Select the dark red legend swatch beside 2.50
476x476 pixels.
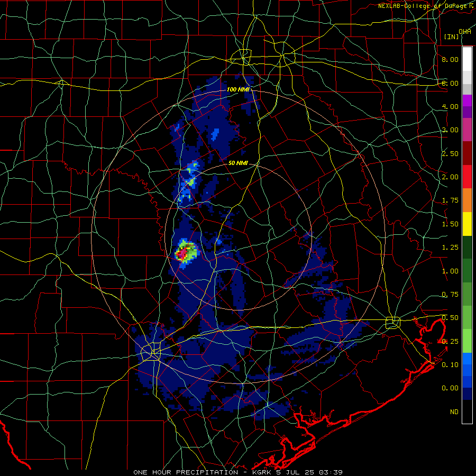pos(467,153)
